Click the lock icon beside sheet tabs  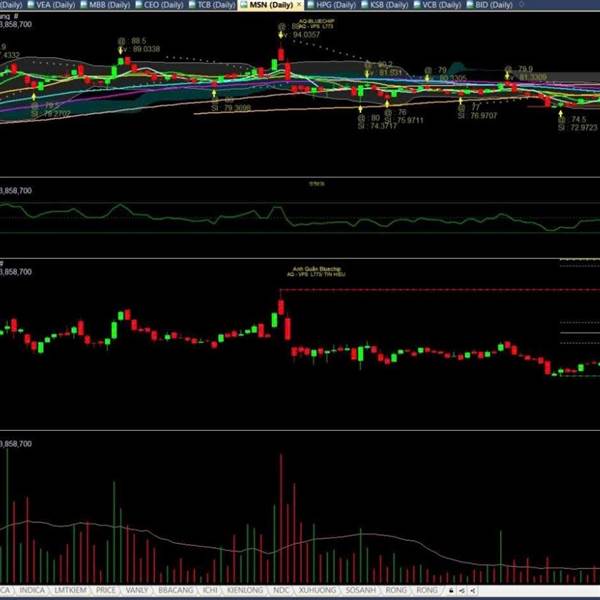coord(451,590)
